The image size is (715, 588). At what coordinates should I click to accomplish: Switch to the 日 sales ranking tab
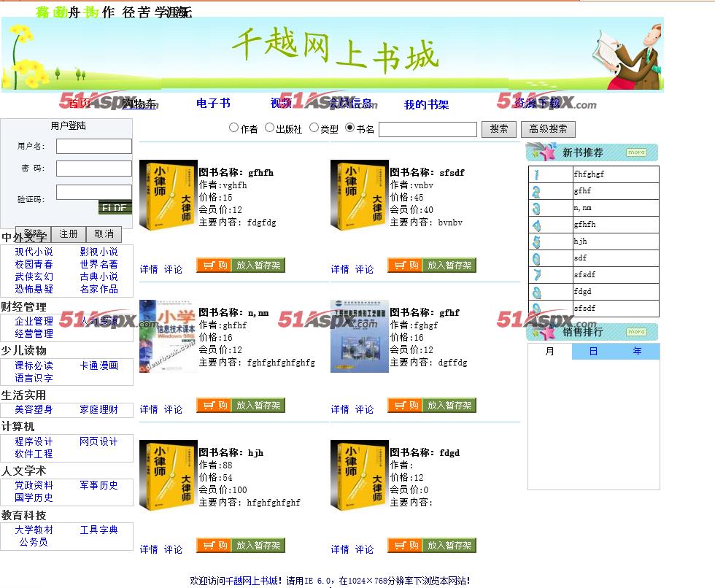tap(593, 352)
